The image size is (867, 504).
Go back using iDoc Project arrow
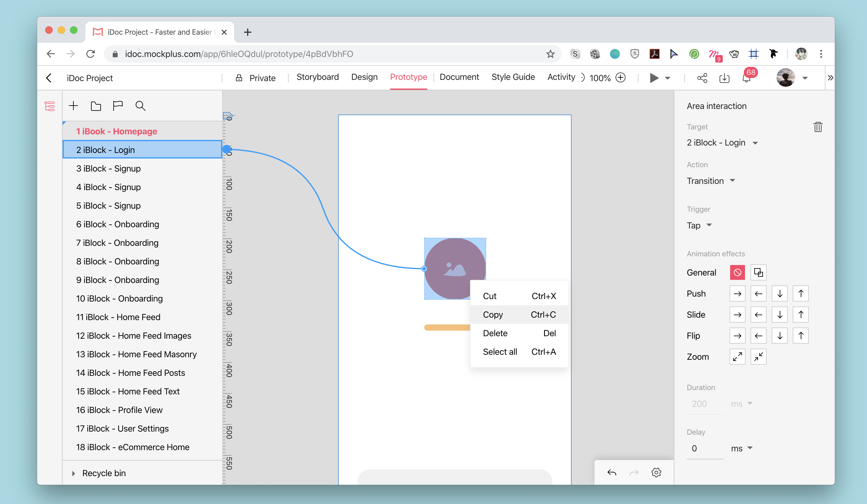[49, 78]
